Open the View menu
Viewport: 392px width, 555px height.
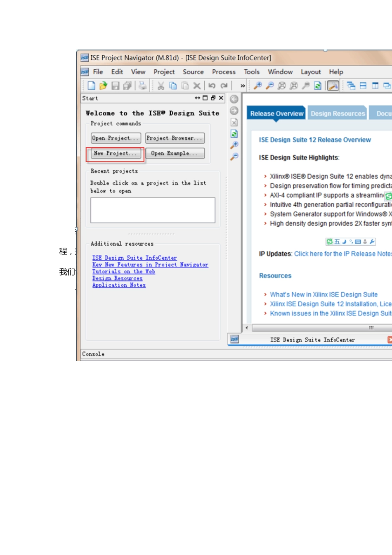click(138, 72)
